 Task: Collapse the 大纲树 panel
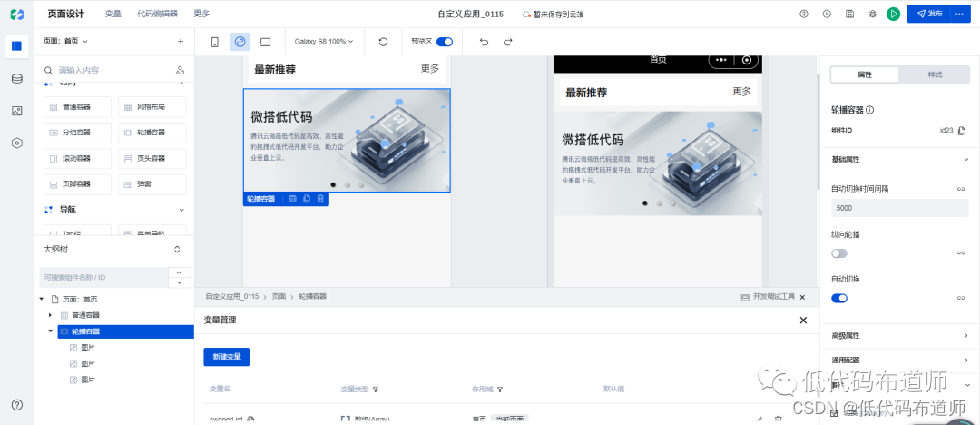click(x=177, y=249)
